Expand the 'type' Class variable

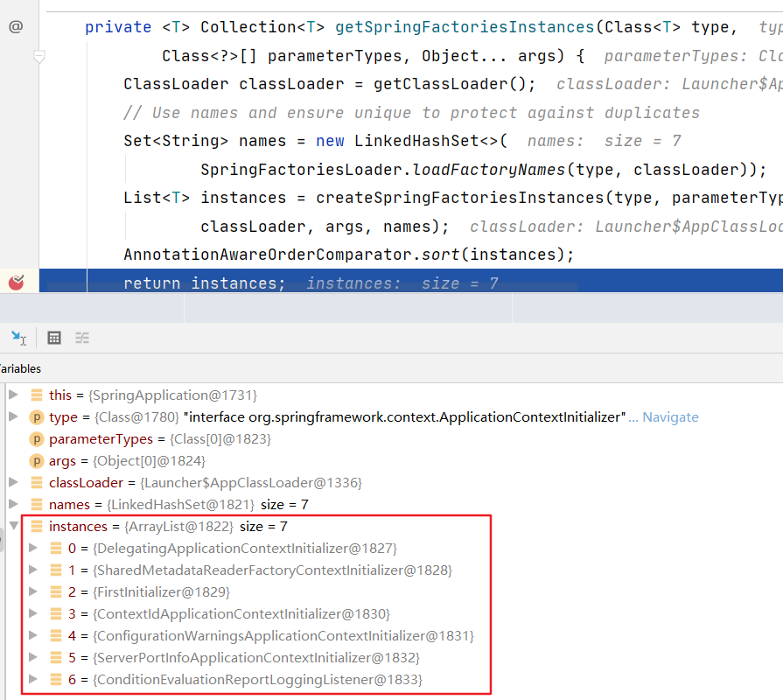coord(13,416)
